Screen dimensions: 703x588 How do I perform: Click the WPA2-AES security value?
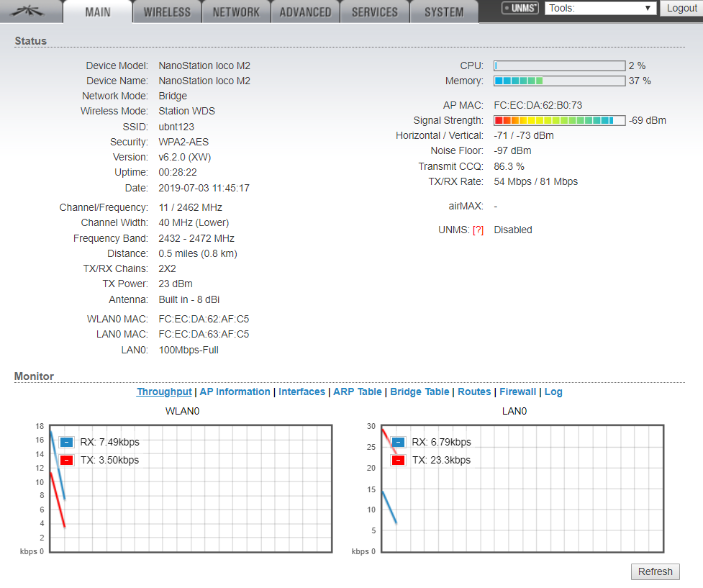click(x=183, y=143)
